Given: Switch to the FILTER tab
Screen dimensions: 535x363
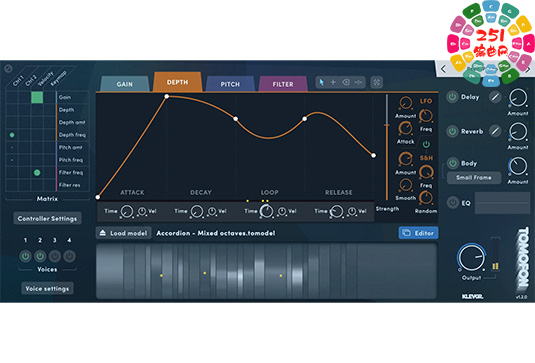Looking at the screenshot, I should 283,84.
